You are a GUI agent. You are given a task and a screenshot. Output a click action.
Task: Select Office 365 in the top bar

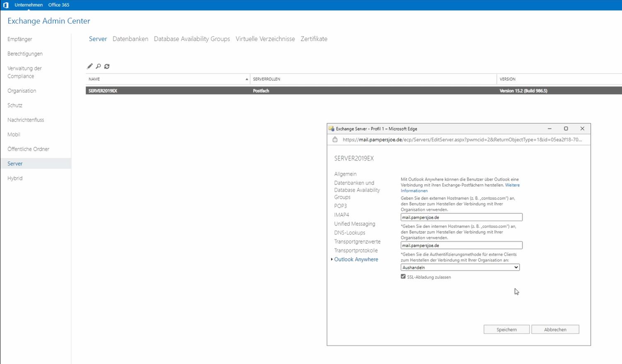[59, 5]
